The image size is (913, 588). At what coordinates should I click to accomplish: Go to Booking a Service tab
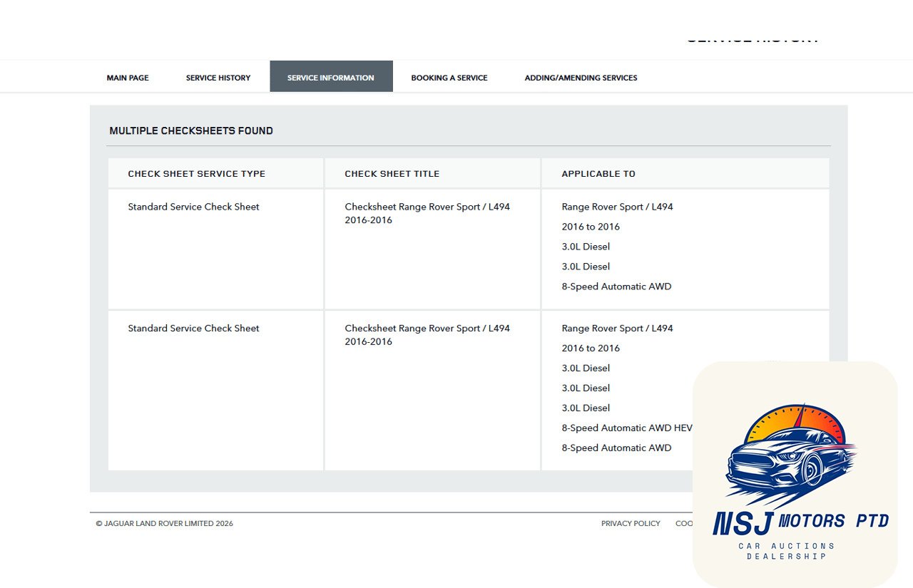click(x=449, y=78)
